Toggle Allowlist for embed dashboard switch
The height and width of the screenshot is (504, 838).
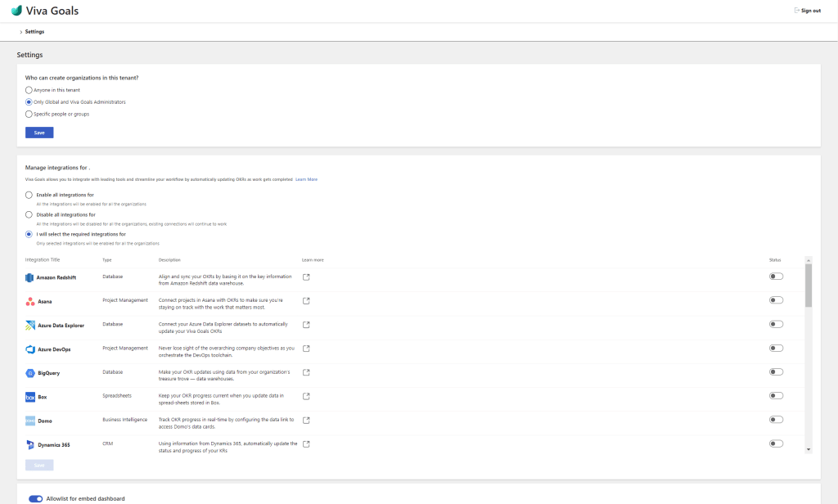pos(35,498)
